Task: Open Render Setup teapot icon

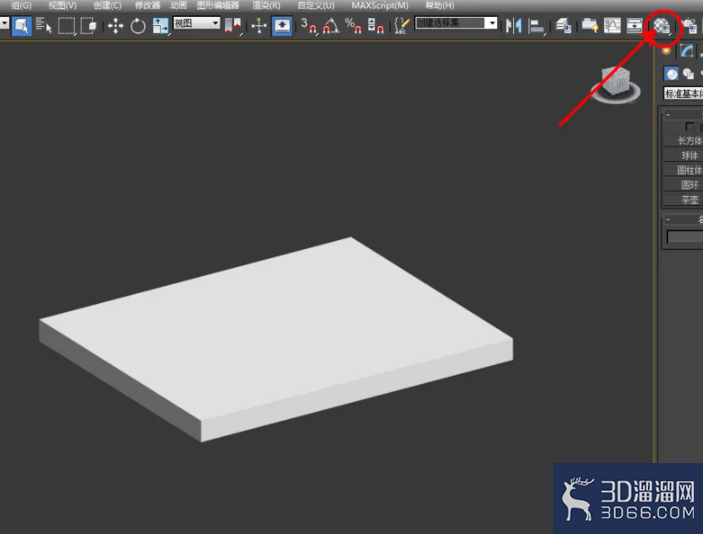Action: point(689,26)
